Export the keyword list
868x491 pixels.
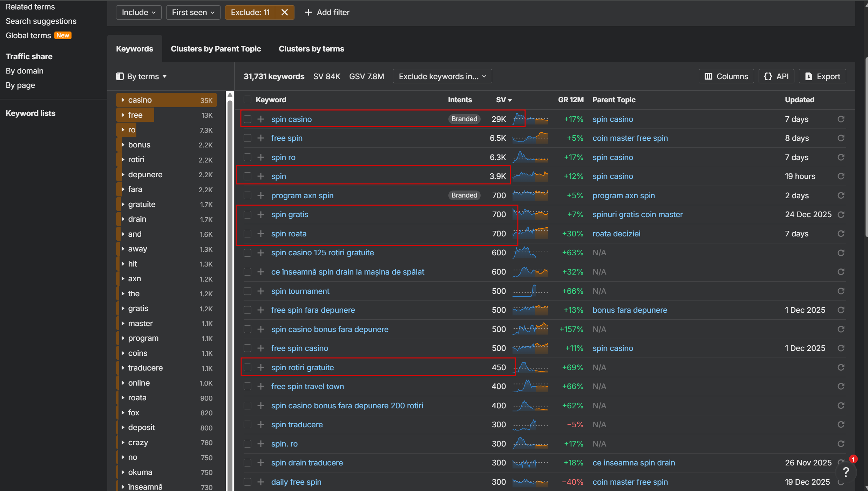coord(822,76)
